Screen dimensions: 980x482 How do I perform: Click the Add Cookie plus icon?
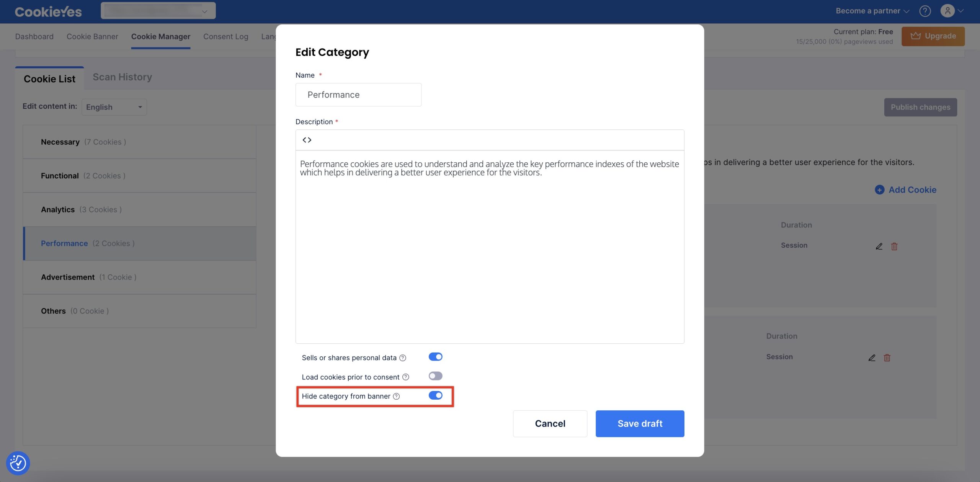(880, 190)
